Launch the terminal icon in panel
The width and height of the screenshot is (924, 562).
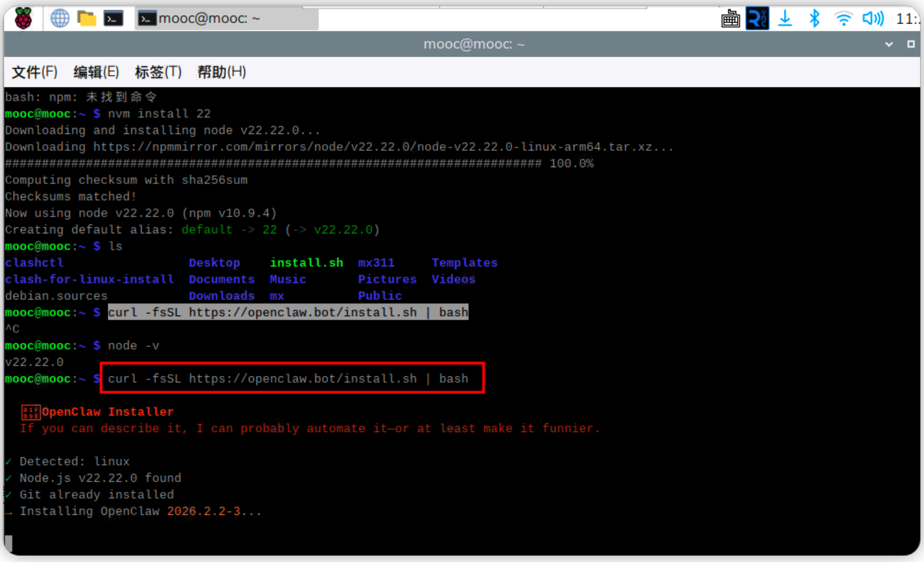tap(113, 19)
